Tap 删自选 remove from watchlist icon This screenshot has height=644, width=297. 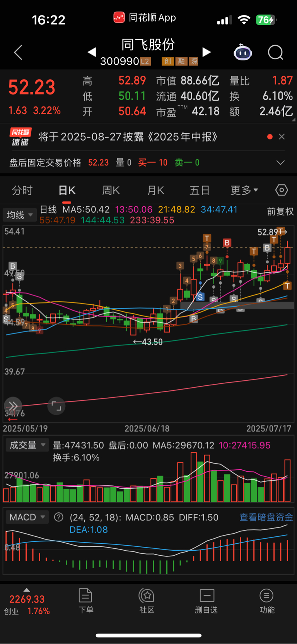click(207, 596)
